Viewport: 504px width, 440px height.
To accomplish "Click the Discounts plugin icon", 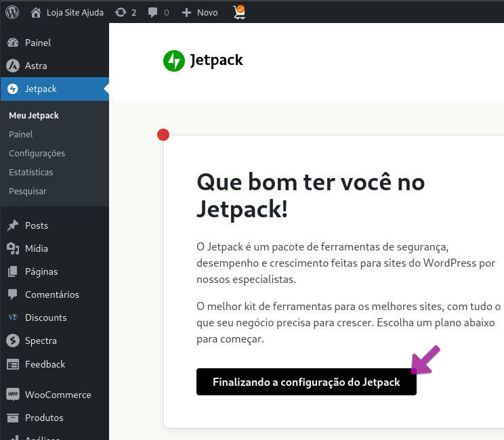I will click(x=13, y=317).
